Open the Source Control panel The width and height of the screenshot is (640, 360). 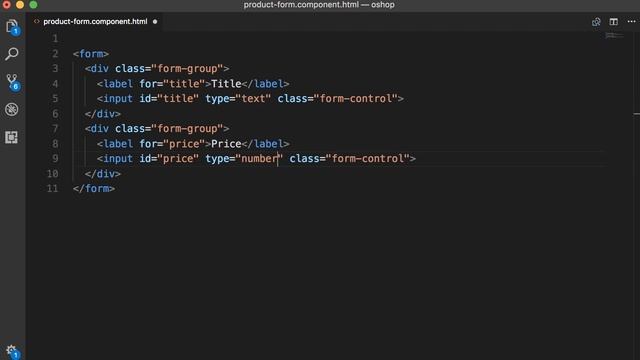tap(12, 81)
